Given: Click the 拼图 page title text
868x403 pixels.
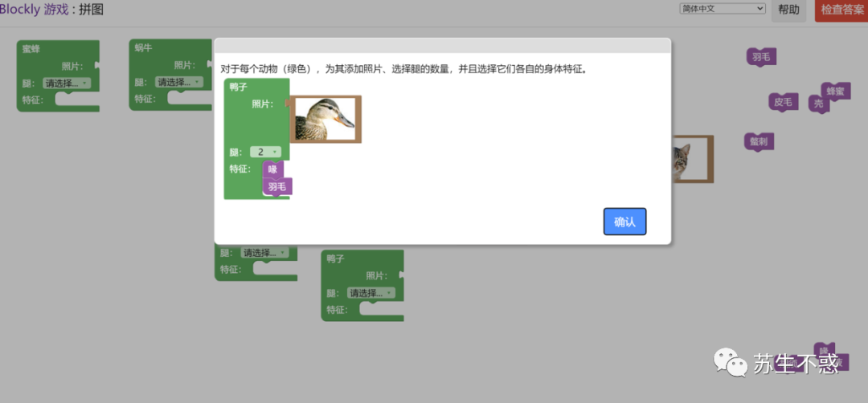Looking at the screenshot, I should coord(92,10).
